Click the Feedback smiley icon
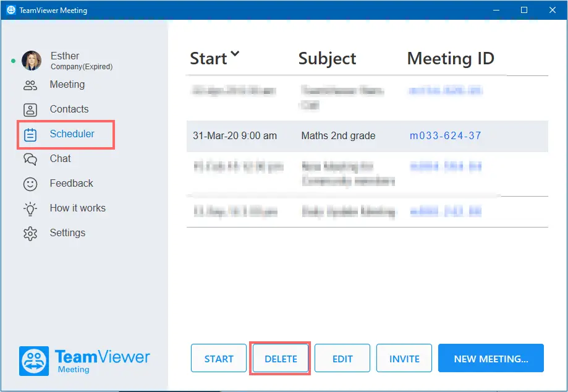The width and height of the screenshot is (568, 392). tap(30, 184)
